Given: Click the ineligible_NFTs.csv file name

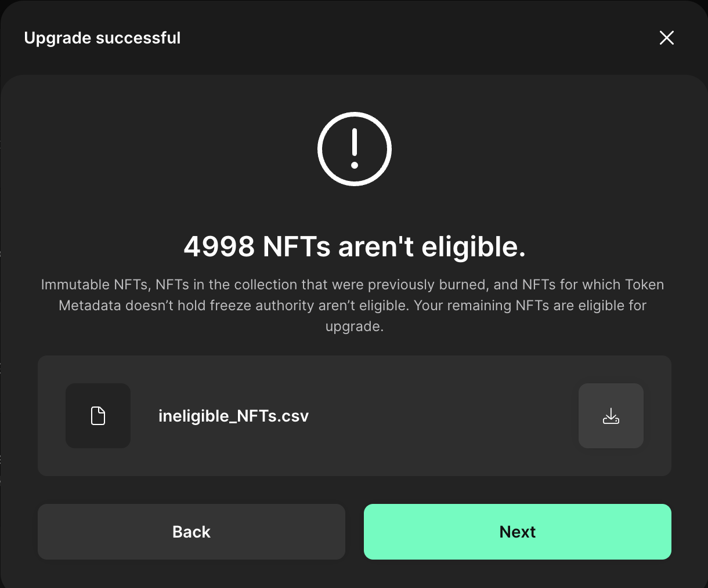Looking at the screenshot, I should pyautogui.click(x=234, y=415).
